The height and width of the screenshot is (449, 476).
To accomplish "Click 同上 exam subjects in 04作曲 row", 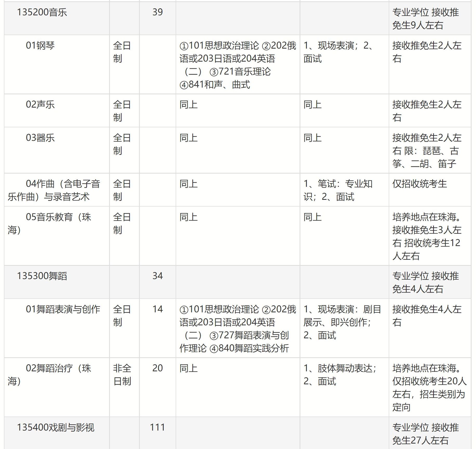I will (188, 184).
